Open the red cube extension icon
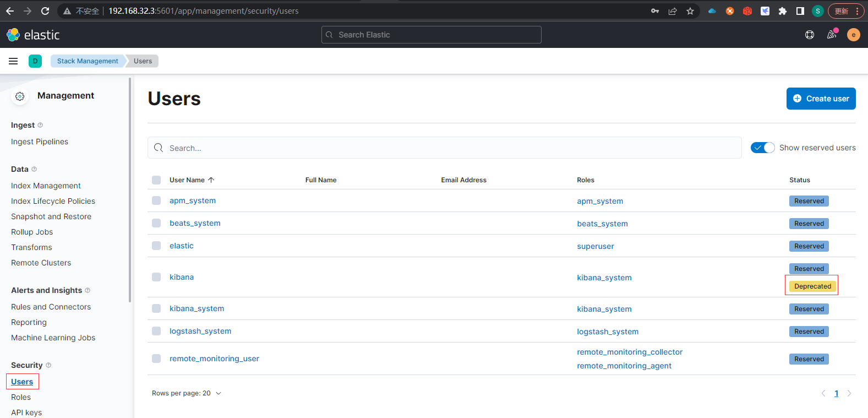 (747, 11)
